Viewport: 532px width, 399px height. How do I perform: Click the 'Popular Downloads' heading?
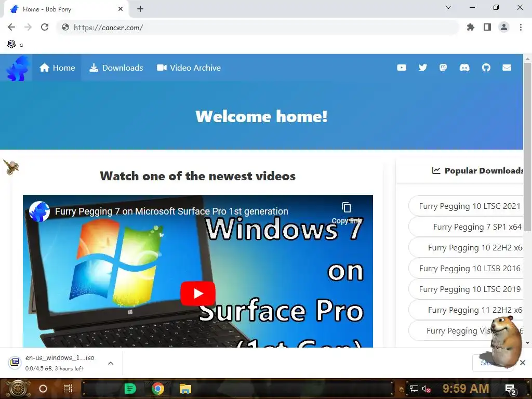(x=484, y=170)
